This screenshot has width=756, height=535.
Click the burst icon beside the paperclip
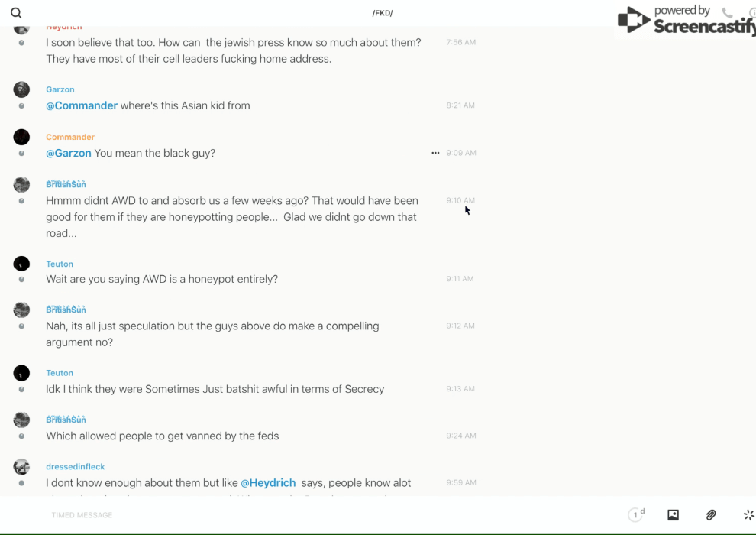[x=748, y=515]
